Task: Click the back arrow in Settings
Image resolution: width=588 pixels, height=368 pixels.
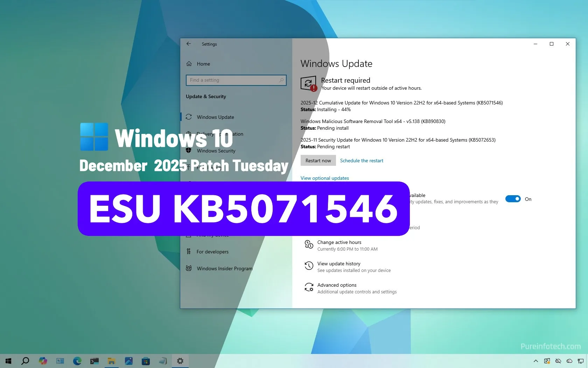Action: 189,44
